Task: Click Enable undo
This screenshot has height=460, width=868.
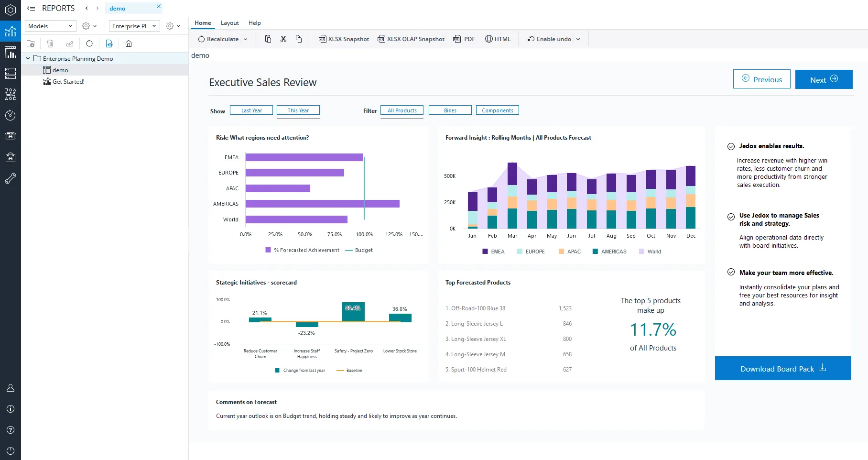Action: pos(549,39)
